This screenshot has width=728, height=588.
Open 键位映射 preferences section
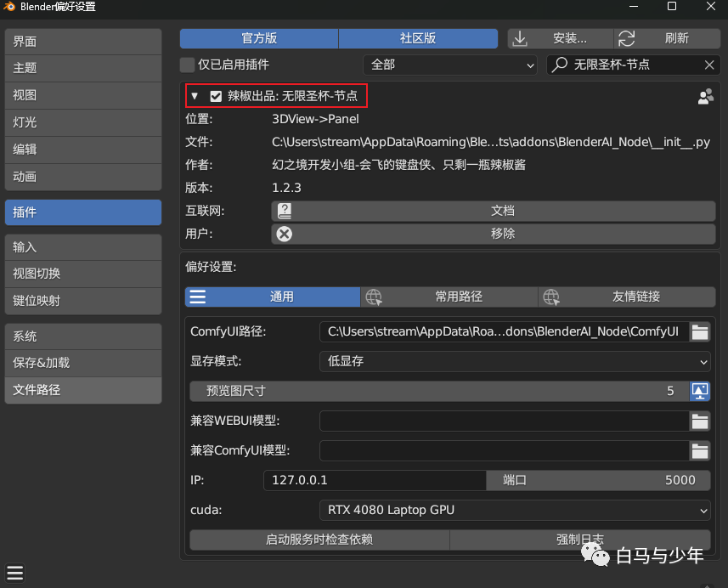click(83, 301)
